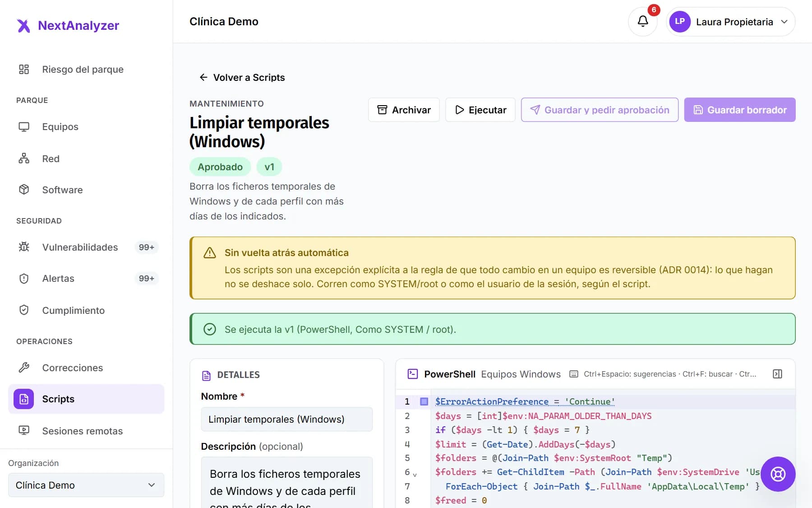
Task: Click the NextAnalyzer logo
Action: point(68,25)
